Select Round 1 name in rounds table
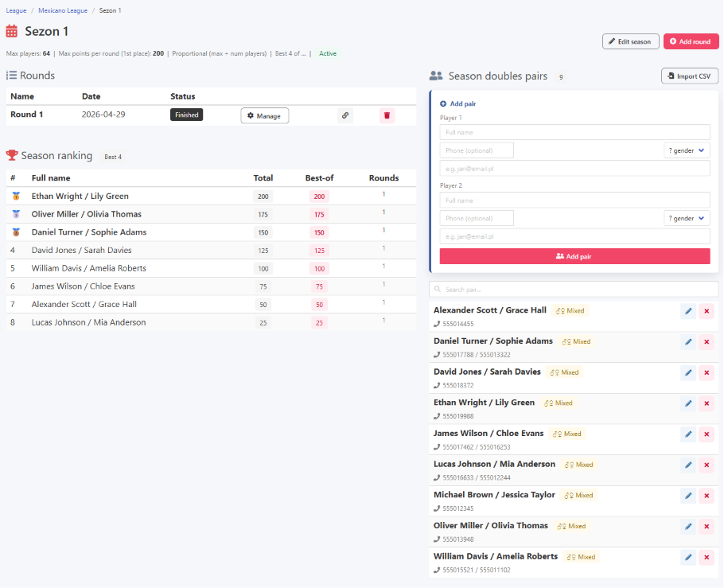 [27, 114]
